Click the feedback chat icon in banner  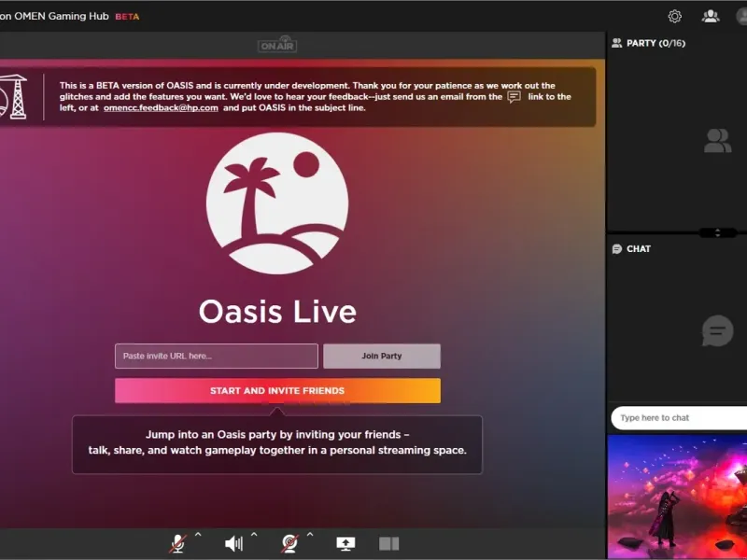pyautogui.click(x=514, y=97)
